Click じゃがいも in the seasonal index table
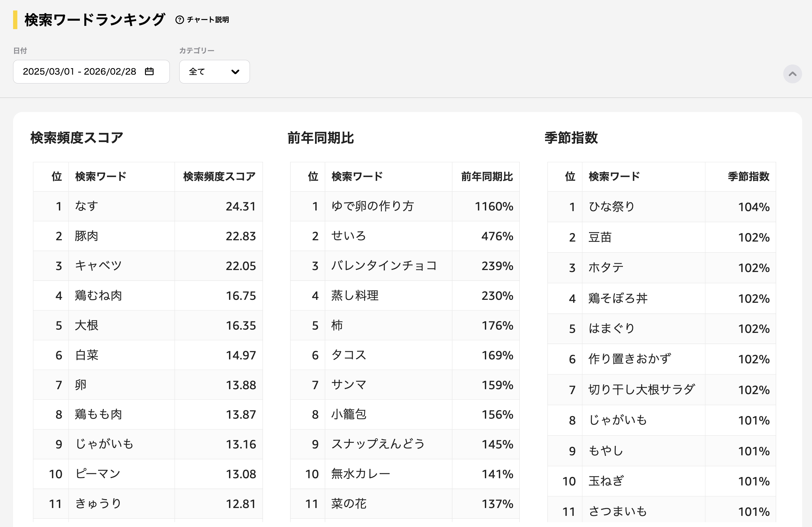Viewport: 812px width, 527px height. [618, 420]
